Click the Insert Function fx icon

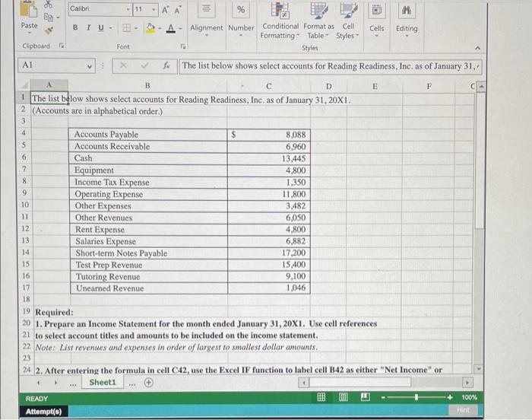(x=166, y=65)
